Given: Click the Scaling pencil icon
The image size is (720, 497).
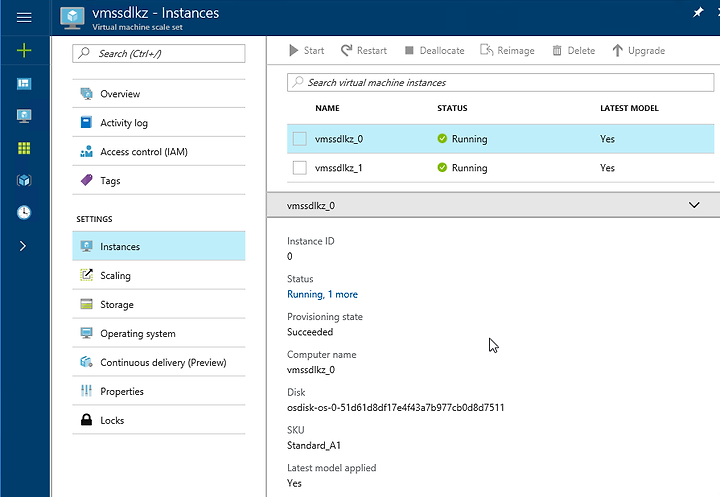Looking at the screenshot, I should [86, 275].
